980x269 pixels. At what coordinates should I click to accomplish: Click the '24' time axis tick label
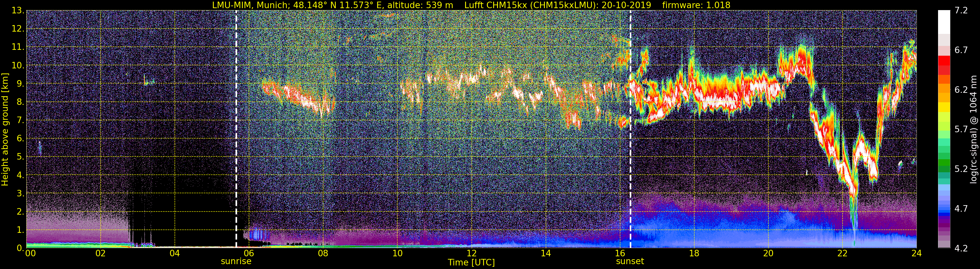click(x=917, y=254)
